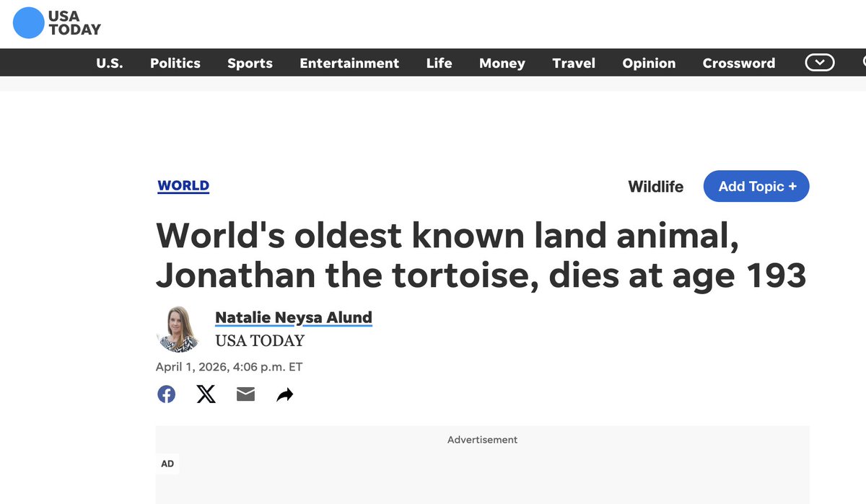
Task: Open the USA TODAY logo homepage
Action: point(57,23)
